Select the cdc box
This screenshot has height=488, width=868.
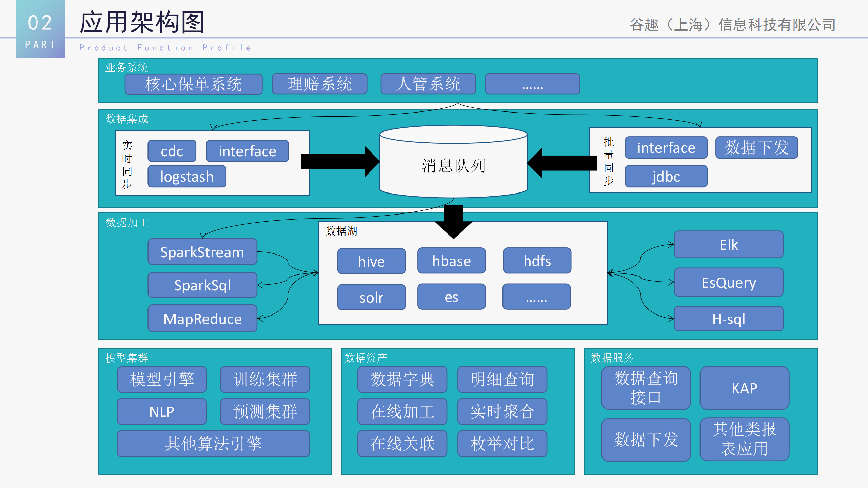(x=172, y=151)
